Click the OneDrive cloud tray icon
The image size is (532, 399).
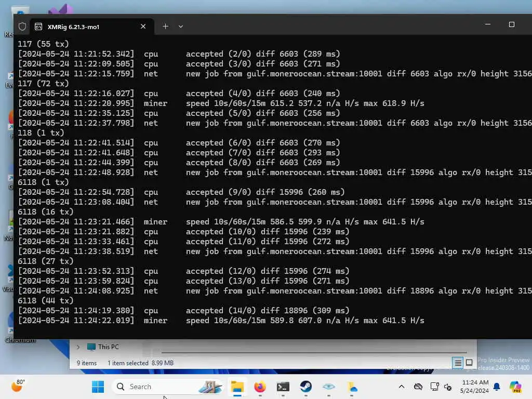pyautogui.click(x=418, y=387)
